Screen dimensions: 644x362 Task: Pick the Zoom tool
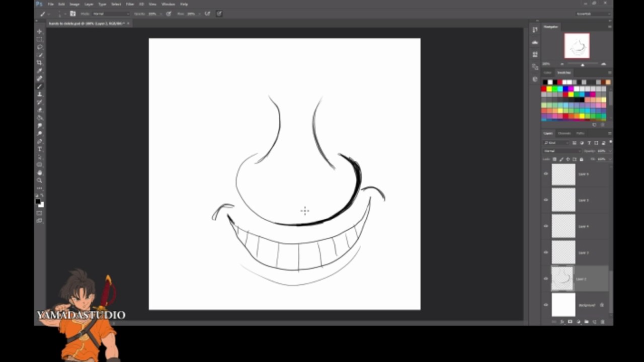tap(40, 180)
